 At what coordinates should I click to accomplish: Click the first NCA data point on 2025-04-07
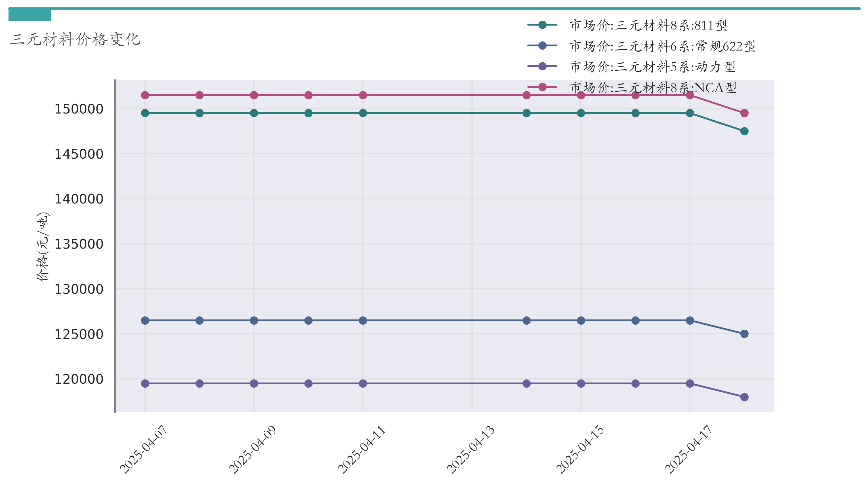[x=145, y=95]
